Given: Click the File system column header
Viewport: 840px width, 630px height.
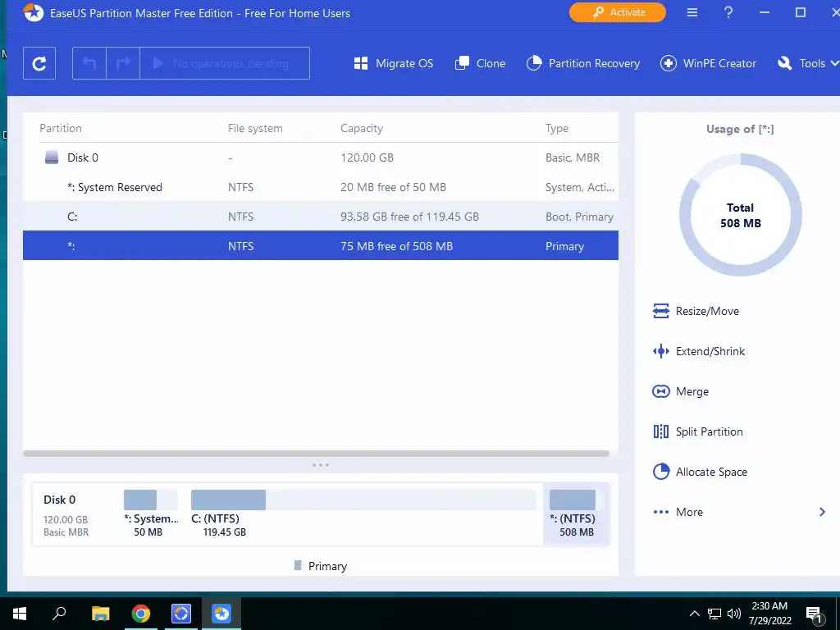Looking at the screenshot, I should click(x=255, y=128).
